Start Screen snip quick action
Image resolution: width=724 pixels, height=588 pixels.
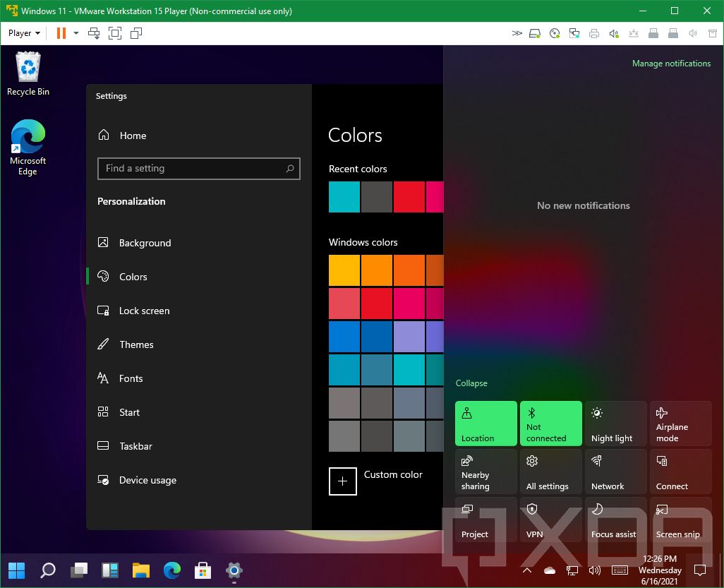click(681, 520)
